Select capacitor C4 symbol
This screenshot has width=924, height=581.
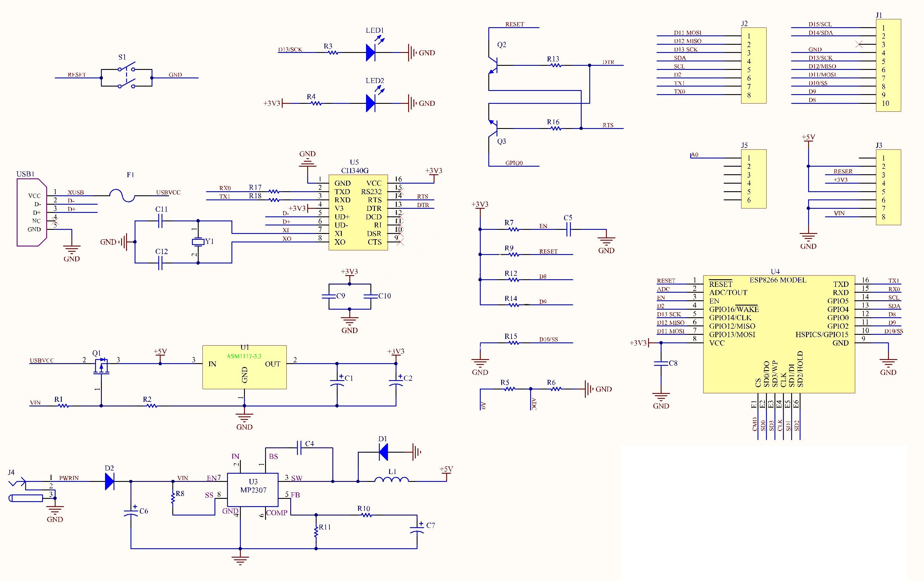click(300, 448)
